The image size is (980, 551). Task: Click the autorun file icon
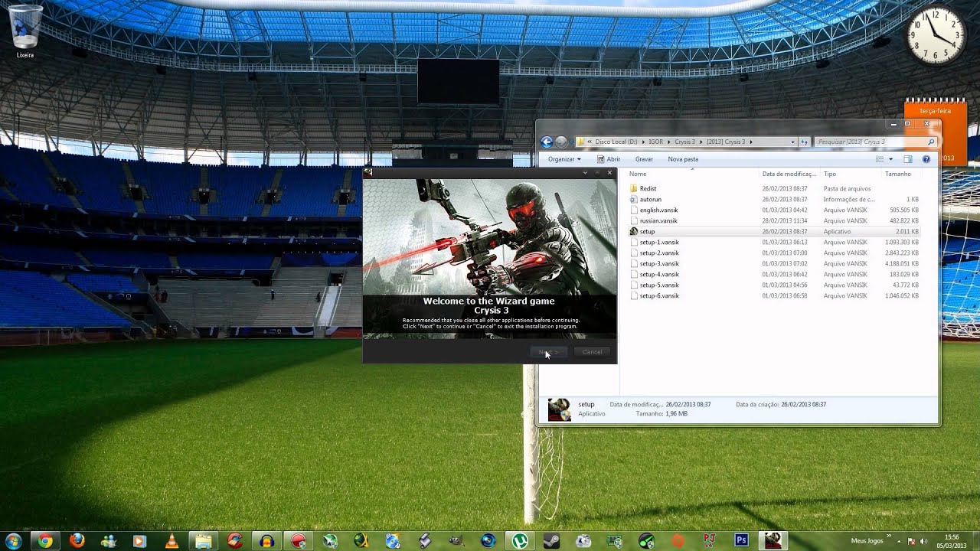pyautogui.click(x=633, y=199)
